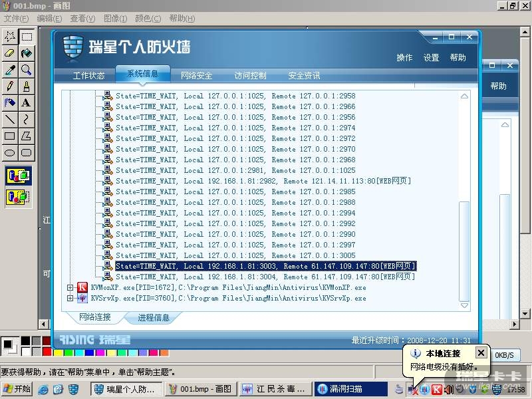Click the KVMonXP.exe red K icon
This screenshot has height=399, width=532.
(x=82, y=287)
